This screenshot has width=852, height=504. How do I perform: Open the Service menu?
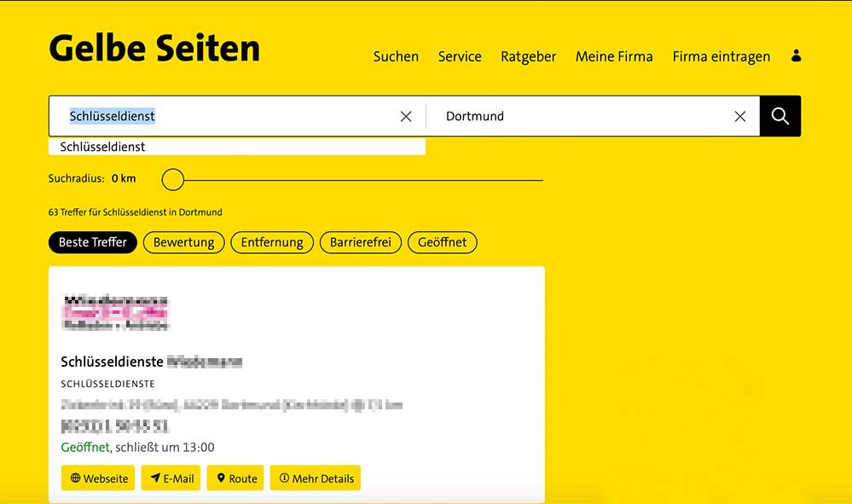tap(460, 56)
